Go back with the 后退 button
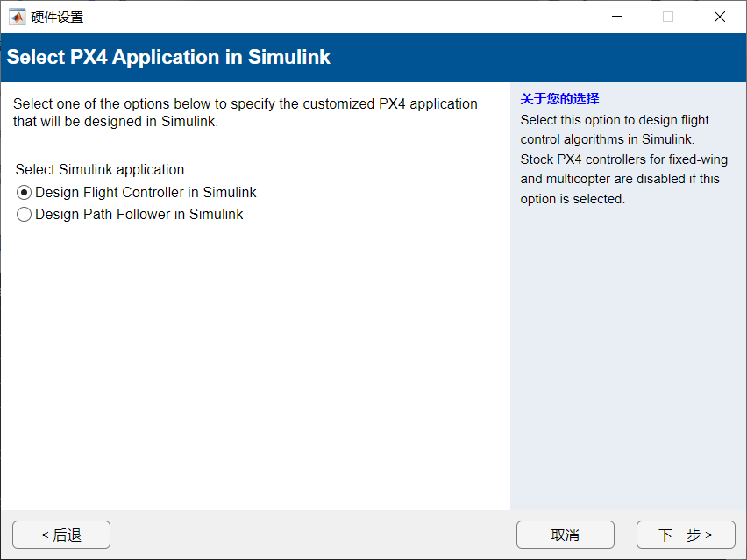This screenshot has width=747, height=560. pyautogui.click(x=61, y=535)
